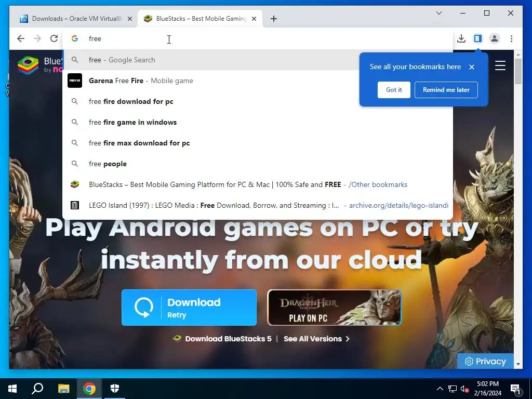This screenshot has width=532, height=399.
Task: Select 'free - Google Search' suggestion
Action: [210, 60]
